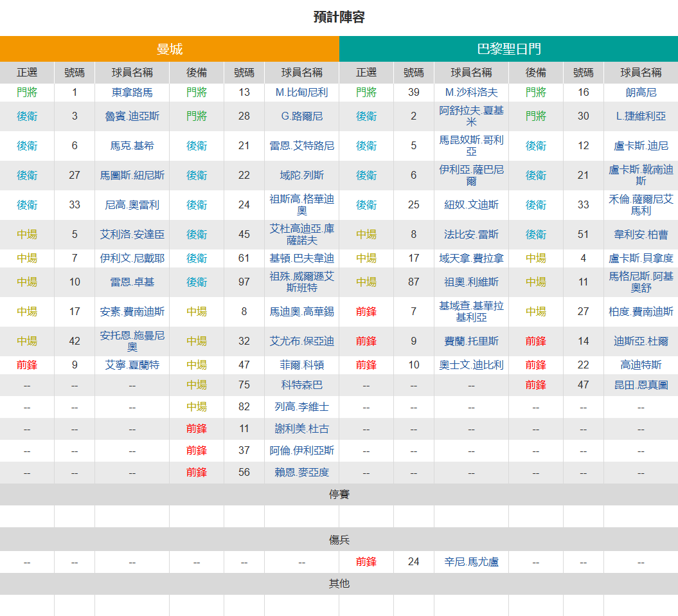Select forward 奧士文.迪比利
Screen dimensions: 678x616
tap(471, 365)
